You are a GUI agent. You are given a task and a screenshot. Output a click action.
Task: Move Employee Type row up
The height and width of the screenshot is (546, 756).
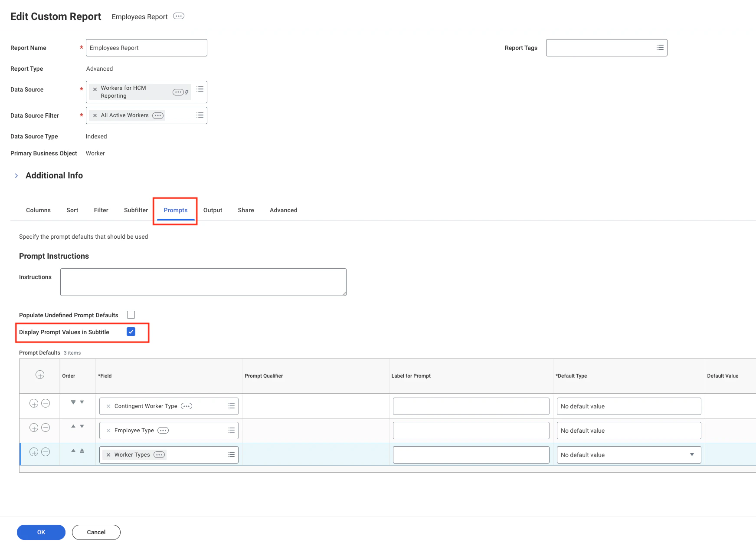73,426
